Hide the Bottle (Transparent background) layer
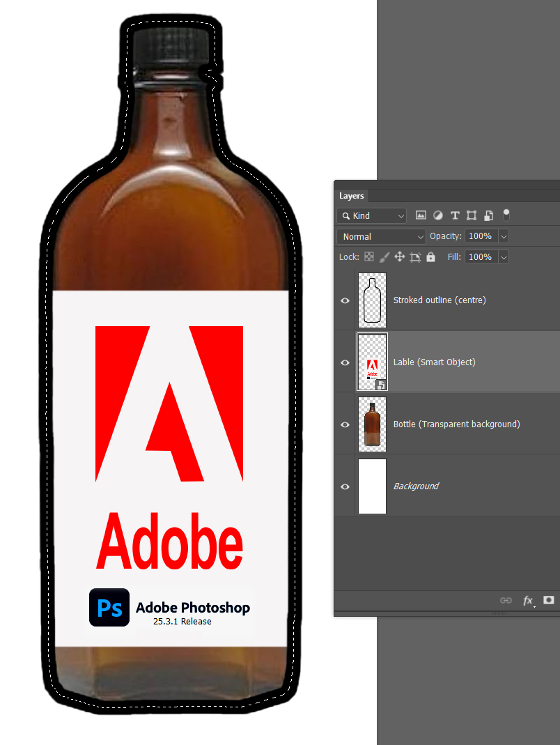 tap(345, 424)
